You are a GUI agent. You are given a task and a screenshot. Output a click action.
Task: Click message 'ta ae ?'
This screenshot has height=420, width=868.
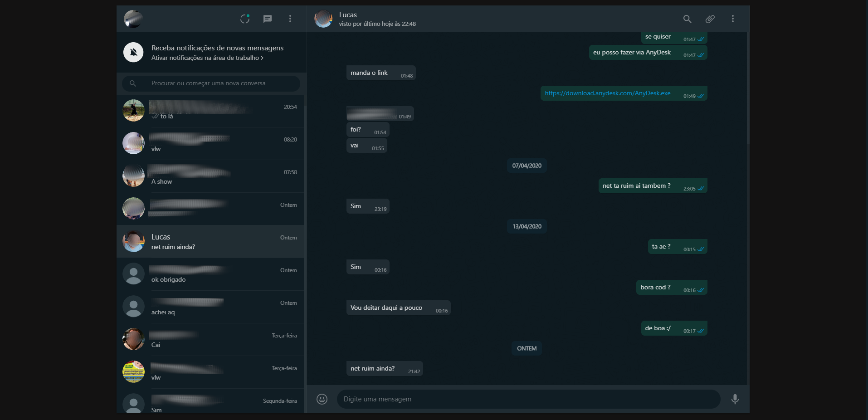click(x=678, y=247)
